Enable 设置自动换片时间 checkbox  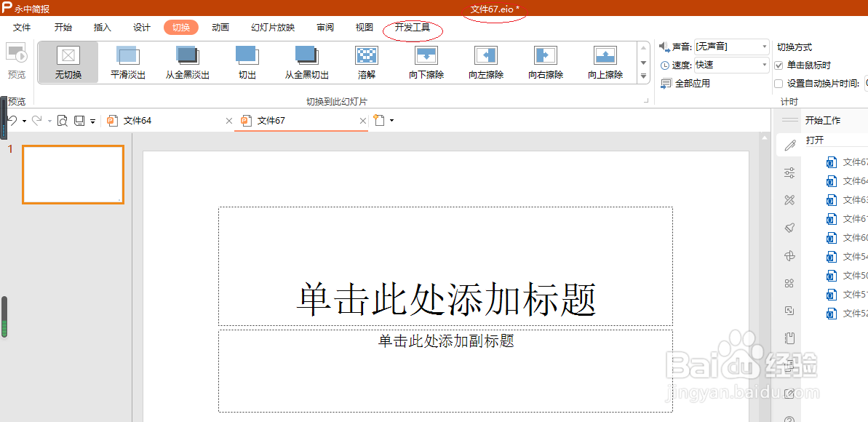(x=779, y=84)
